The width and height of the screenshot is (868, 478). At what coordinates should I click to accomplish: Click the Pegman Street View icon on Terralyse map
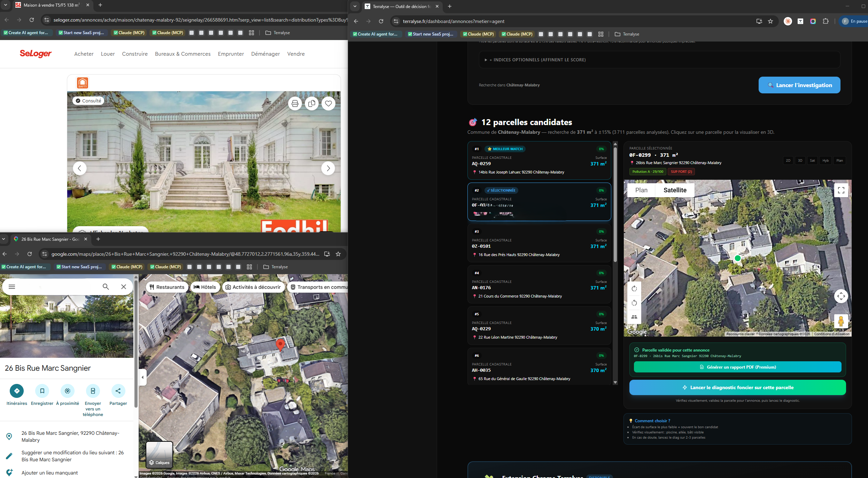click(841, 321)
